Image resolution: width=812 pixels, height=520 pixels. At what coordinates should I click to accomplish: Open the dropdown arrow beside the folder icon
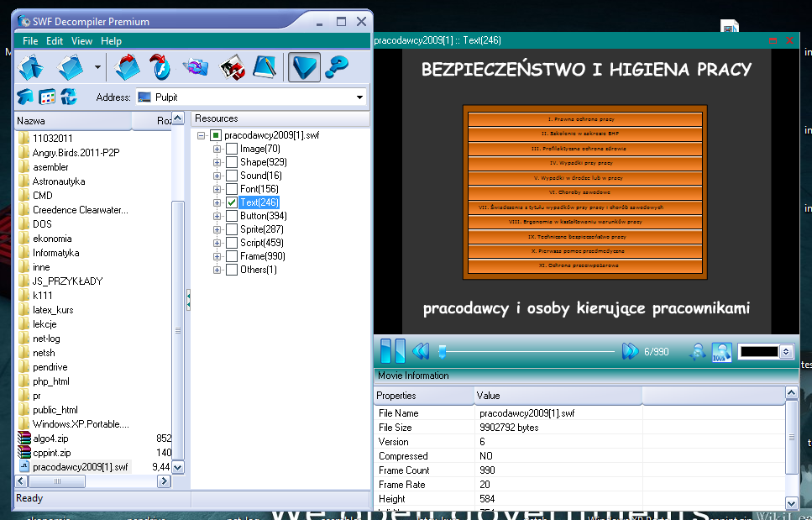97,67
